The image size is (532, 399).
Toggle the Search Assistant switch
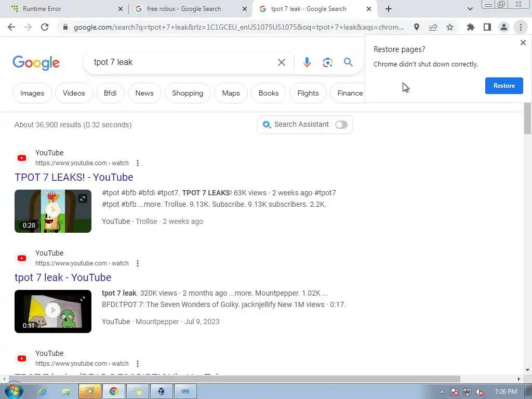click(x=341, y=125)
